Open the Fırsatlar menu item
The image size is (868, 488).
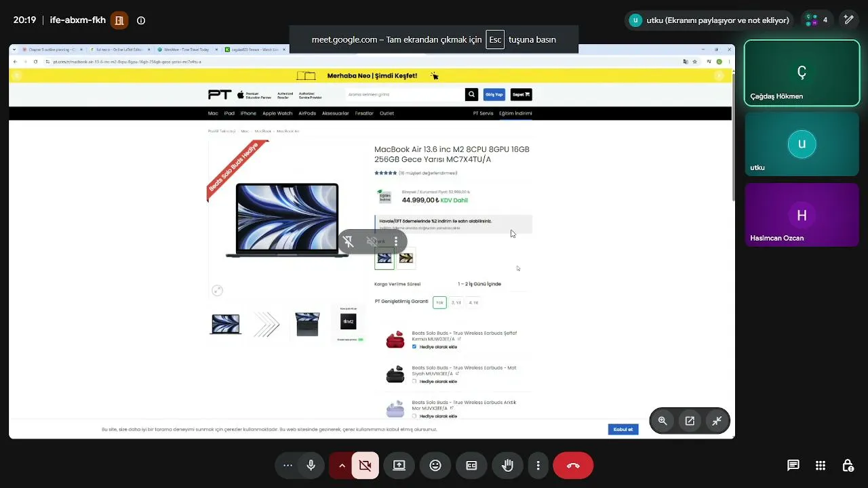(x=364, y=113)
